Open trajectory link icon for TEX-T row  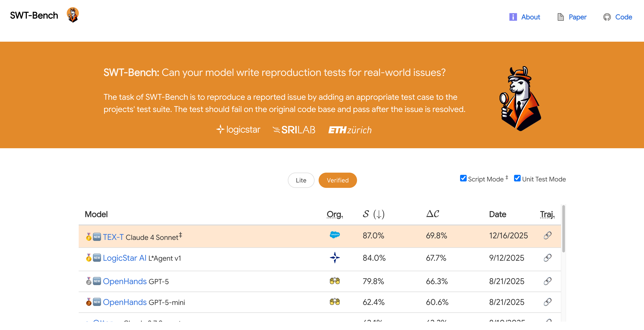click(547, 235)
